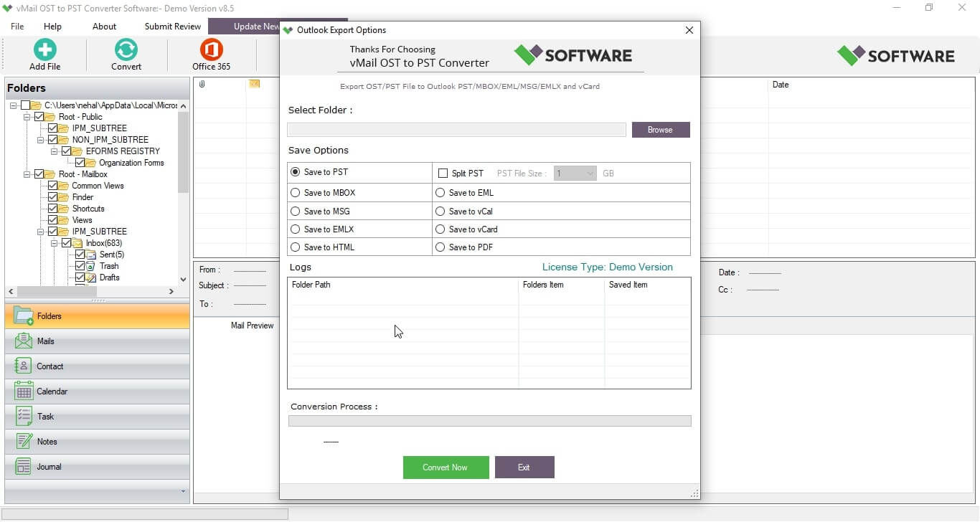This screenshot has width=980, height=522.
Task: Collapse the C:\Users root tree node
Action: [x=14, y=105]
